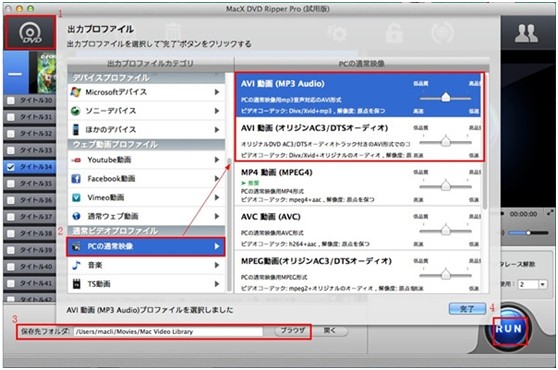
Task: Expand ソニーデバイス submenu arrow
Action: pos(217,111)
